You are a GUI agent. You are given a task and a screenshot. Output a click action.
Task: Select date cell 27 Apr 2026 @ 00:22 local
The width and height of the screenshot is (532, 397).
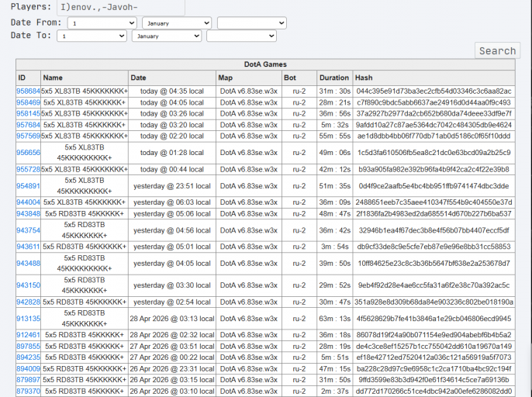[172, 357]
